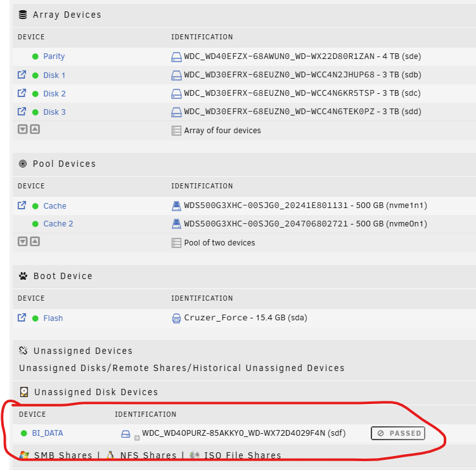Click the Cruzer_Force USB flash icon
This screenshot has width=476, height=470.
pos(176,318)
